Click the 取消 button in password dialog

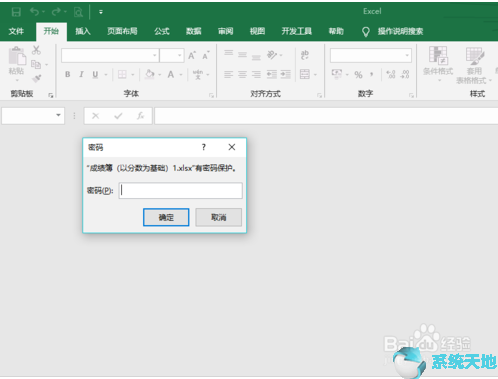point(219,217)
